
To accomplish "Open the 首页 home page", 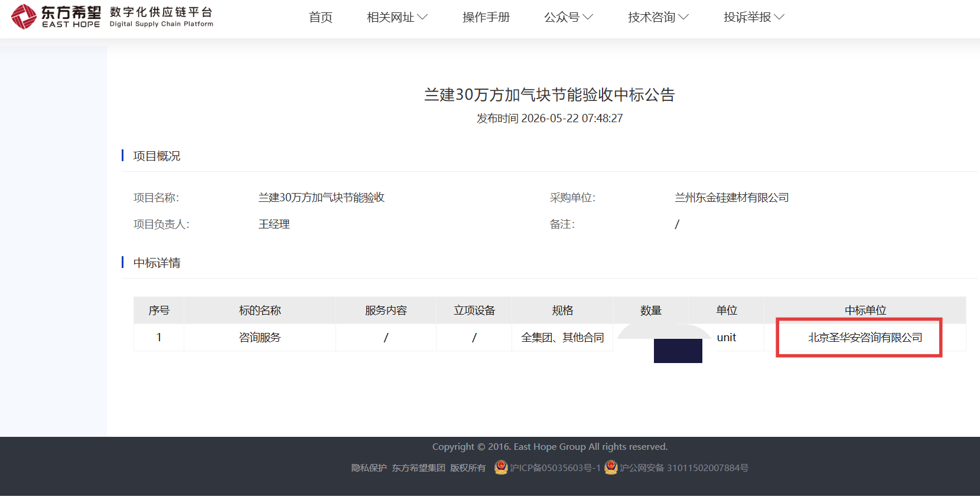I will pos(321,17).
